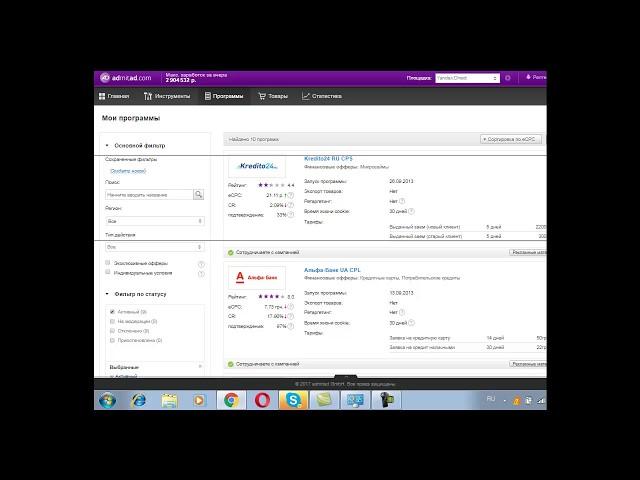Click the help icon beside Kredito24 подтверждение value
This screenshot has width=640, height=480.
click(291, 215)
